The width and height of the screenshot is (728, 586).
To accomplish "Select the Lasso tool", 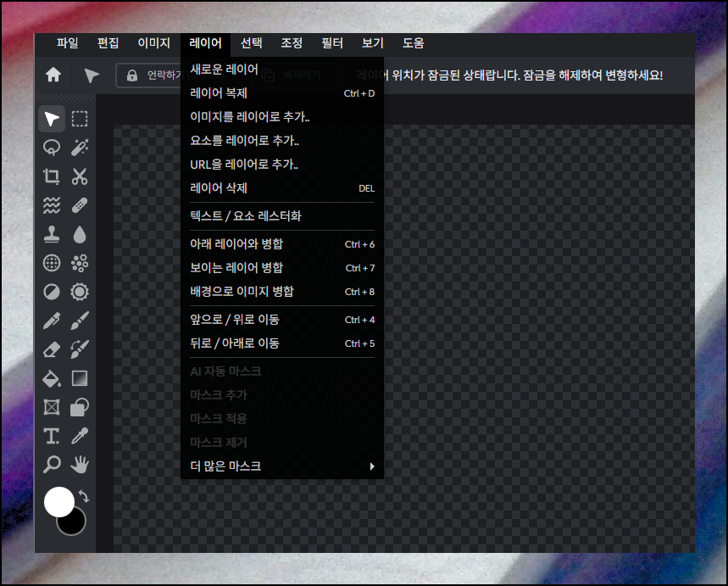I will coord(52,148).
